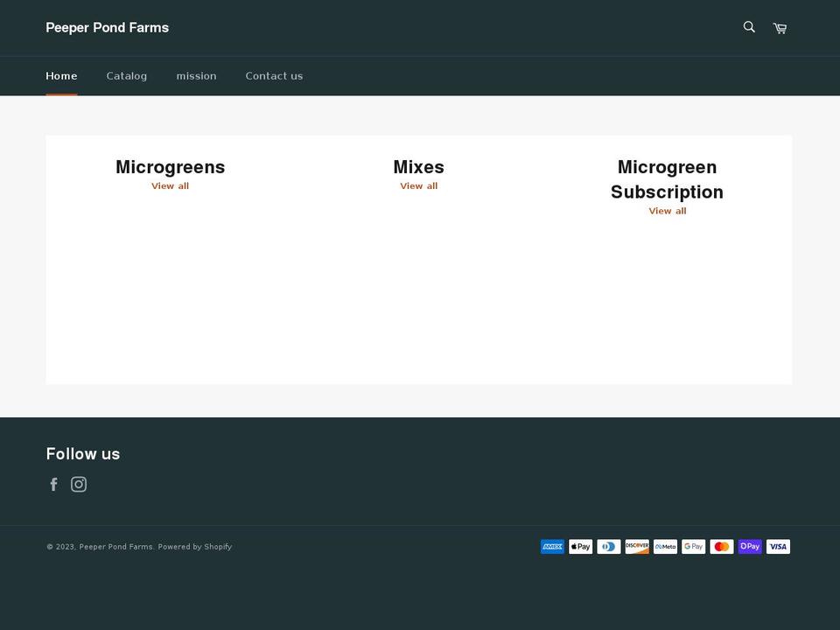
Task: Open the search icon in the header
Action: [x=749, y=27]
